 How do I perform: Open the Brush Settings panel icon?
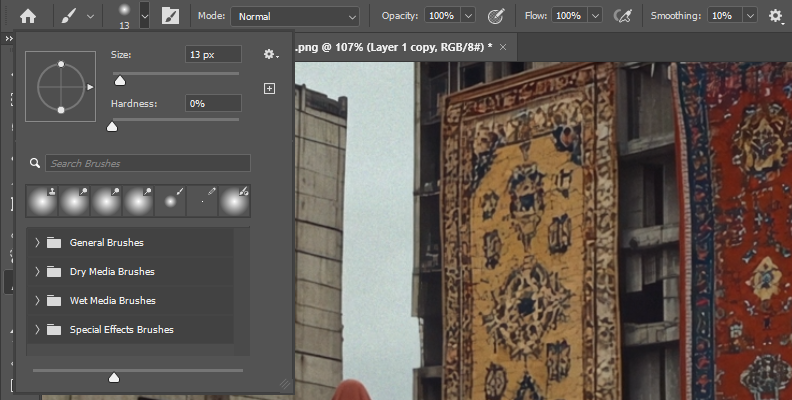pyautogui.click(x=170, y=16)
